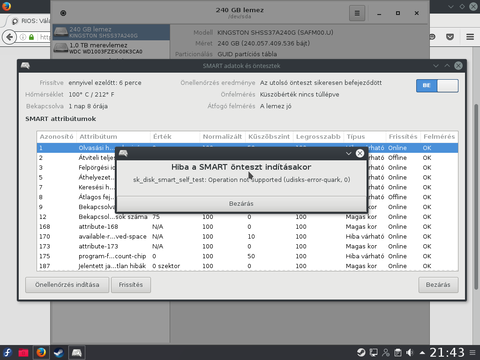Click Bezárás button in SMART data dialog
The width and height of the screenshot is (480, 360).
coord(438,285)
